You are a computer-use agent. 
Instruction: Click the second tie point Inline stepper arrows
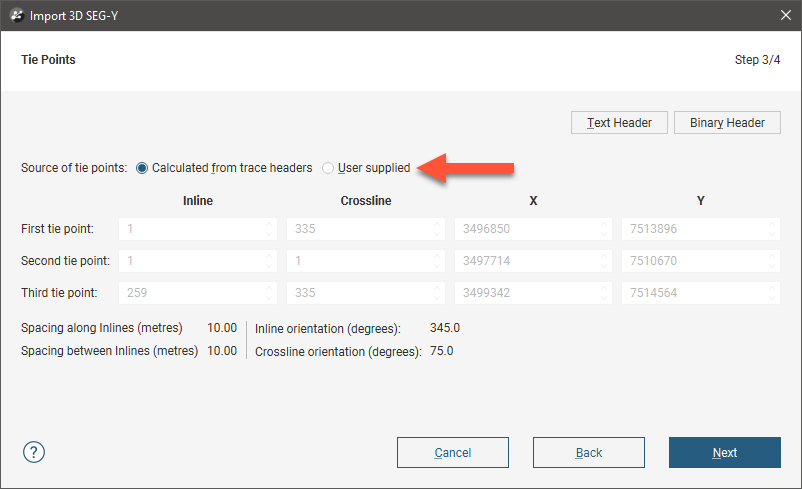270,261
